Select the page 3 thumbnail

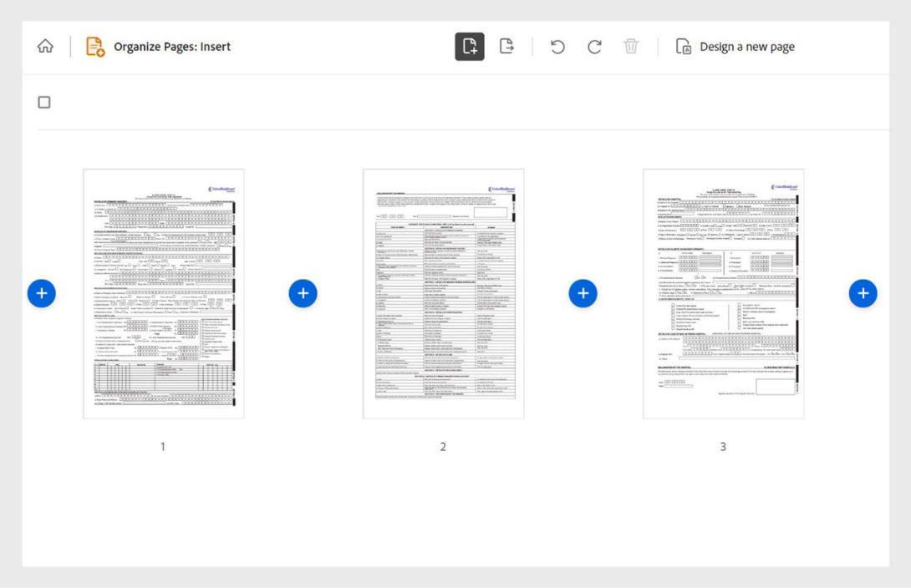722,292
